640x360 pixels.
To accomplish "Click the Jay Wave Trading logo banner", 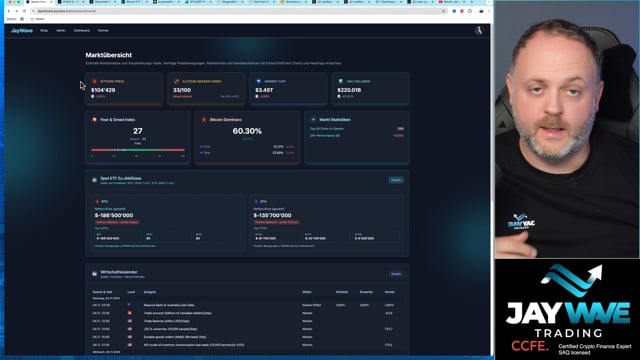I will pyautogui.click(x=567, y=309).
